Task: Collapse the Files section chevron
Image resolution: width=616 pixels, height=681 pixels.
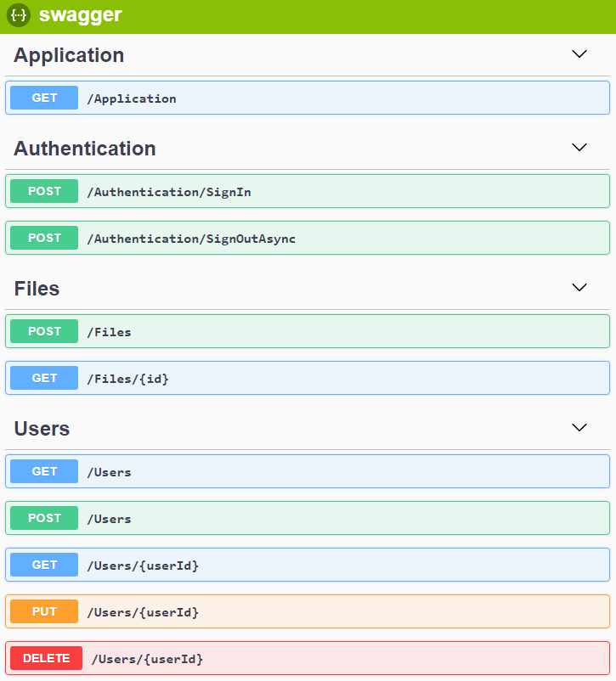Action: click(x=579, y=288)
